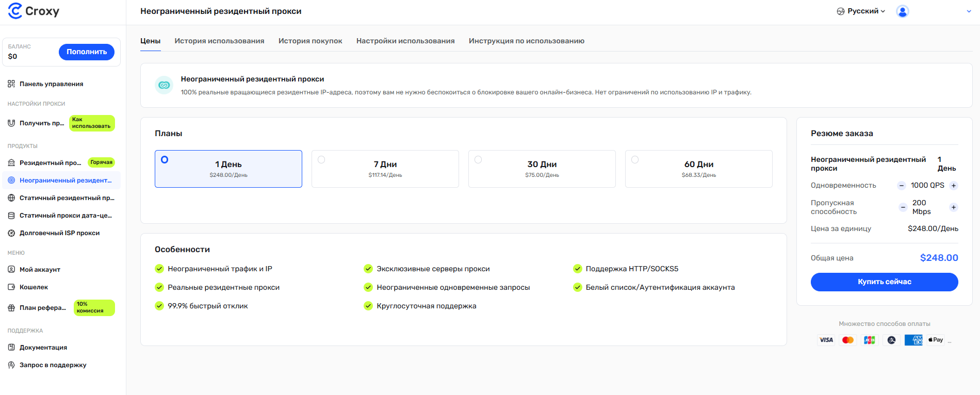Click the referral plan gift icon
This screenshot has width=980, height=395.
point(11,308)
